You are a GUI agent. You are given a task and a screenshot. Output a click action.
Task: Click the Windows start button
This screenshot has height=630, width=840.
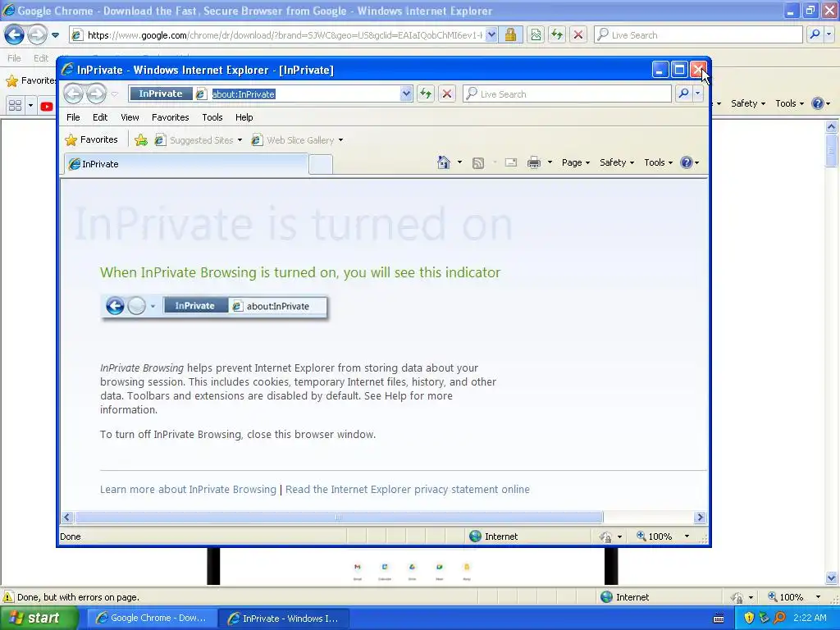(39, 618)
